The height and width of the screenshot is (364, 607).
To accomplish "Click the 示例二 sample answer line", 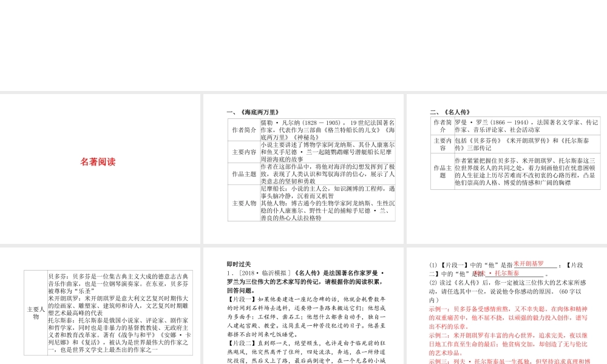I will click(508, 344).
